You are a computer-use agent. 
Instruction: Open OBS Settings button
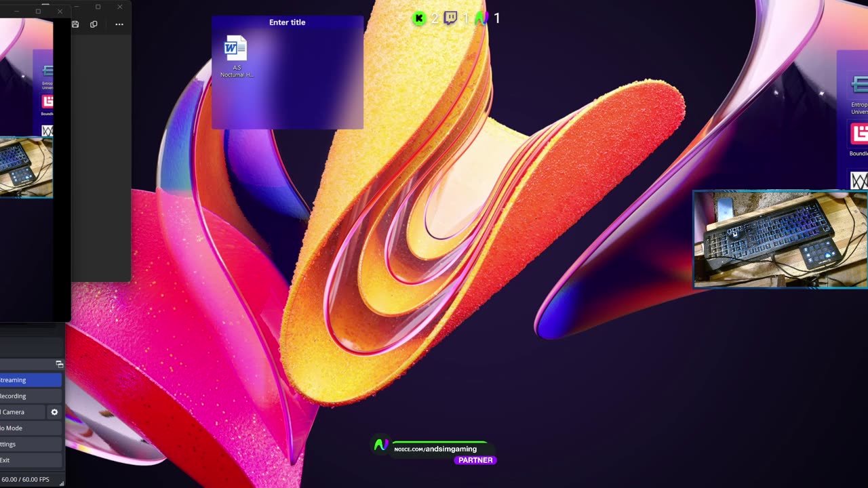tap(31, 444)
